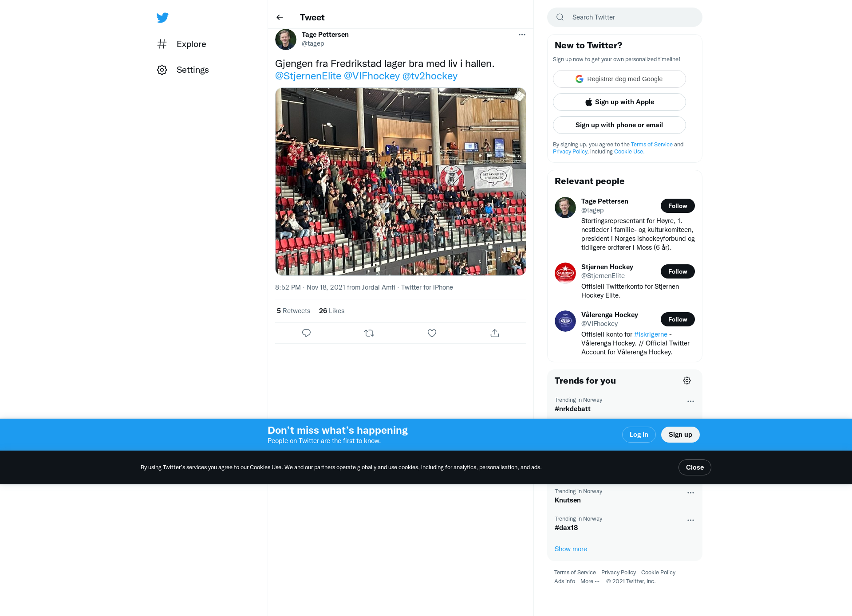Open more options for the #nrkdebatt trend
852x616 pixels.
[690, 401]
